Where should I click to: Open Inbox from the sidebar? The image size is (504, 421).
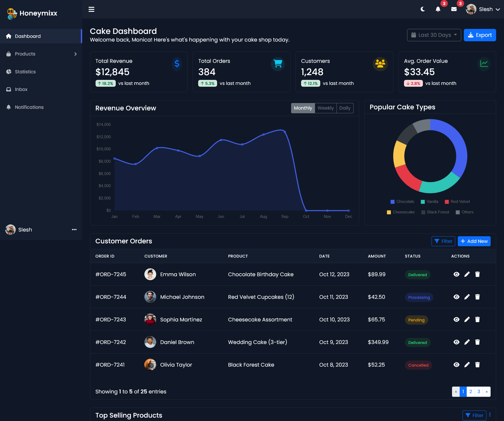[21, 89]
